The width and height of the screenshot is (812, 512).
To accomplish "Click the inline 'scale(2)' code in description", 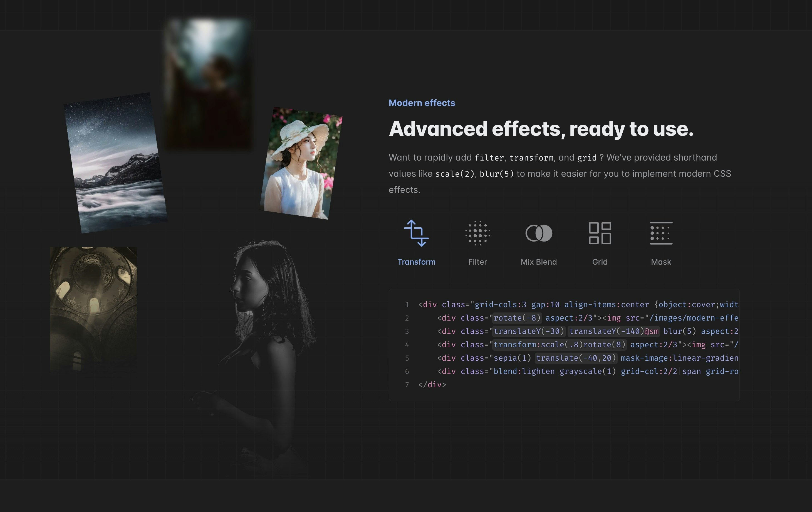I will (x=455, y=174).
